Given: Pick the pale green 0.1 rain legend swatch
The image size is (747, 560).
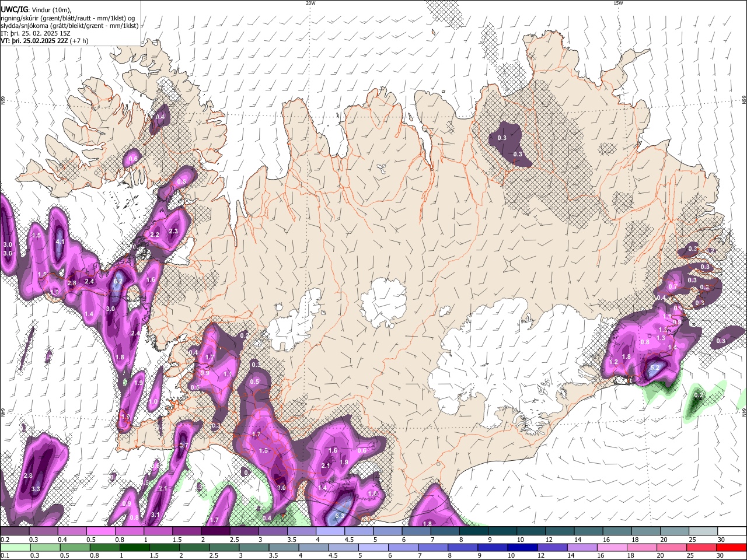Looking at the screenshot, I should point(15,548).
